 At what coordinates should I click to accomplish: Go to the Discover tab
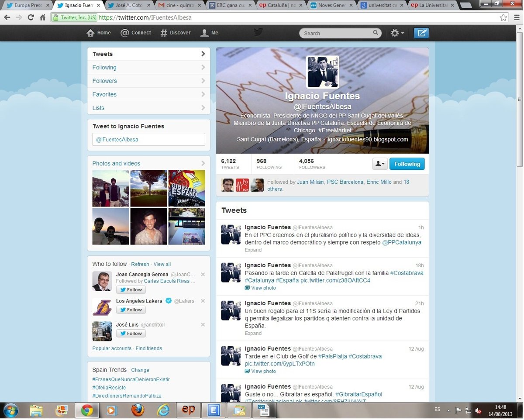point(176,33)
